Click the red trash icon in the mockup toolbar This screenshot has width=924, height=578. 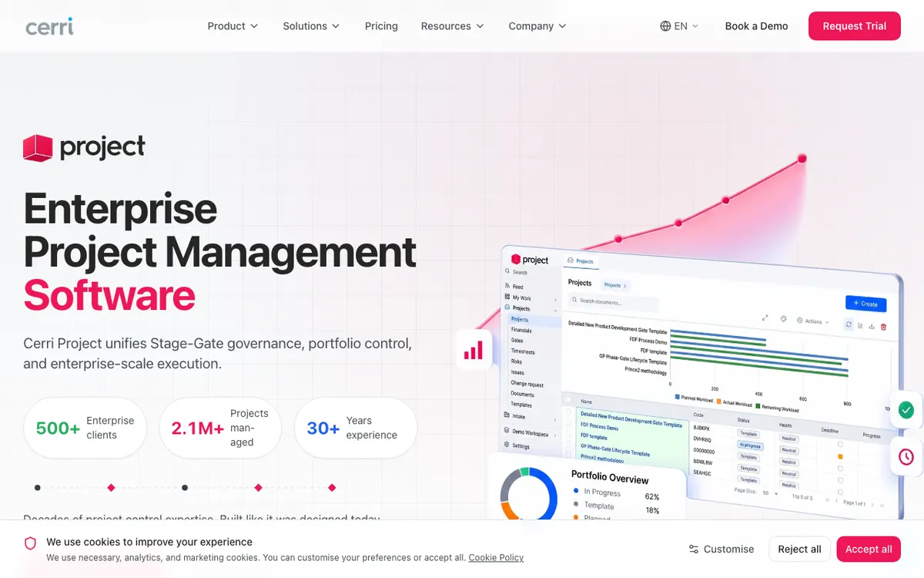click(x=883, y=327)
